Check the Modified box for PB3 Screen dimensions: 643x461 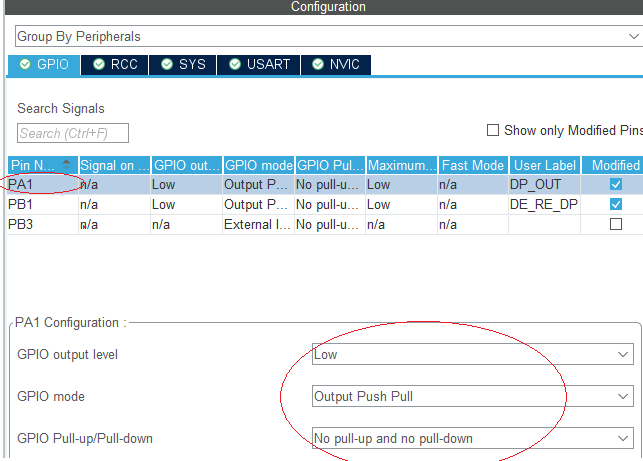[615, 224]
